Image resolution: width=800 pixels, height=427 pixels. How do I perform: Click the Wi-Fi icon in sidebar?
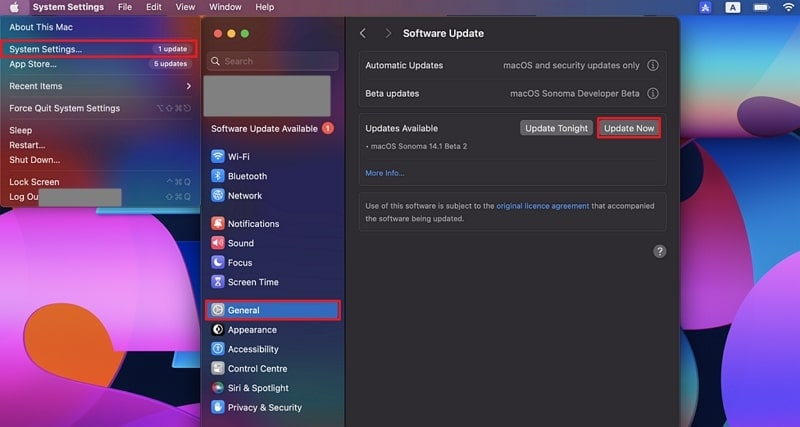point(218,156)
